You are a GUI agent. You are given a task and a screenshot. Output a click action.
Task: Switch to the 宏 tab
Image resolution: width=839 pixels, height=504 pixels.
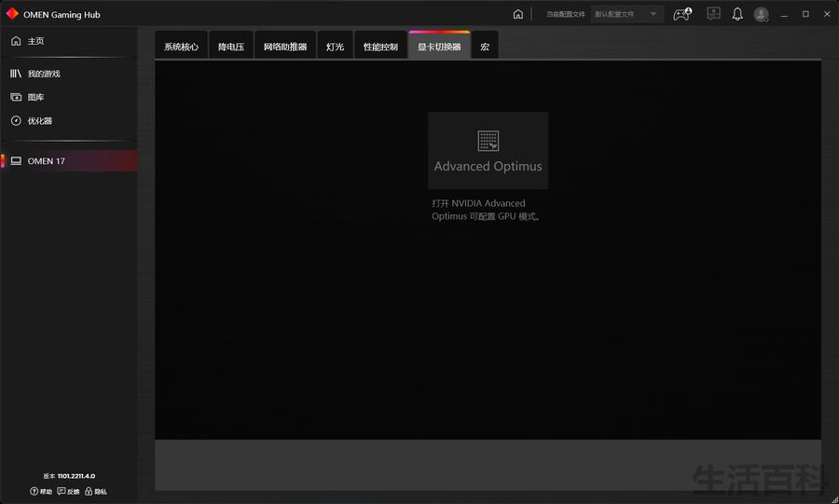(x=485, y=47)
